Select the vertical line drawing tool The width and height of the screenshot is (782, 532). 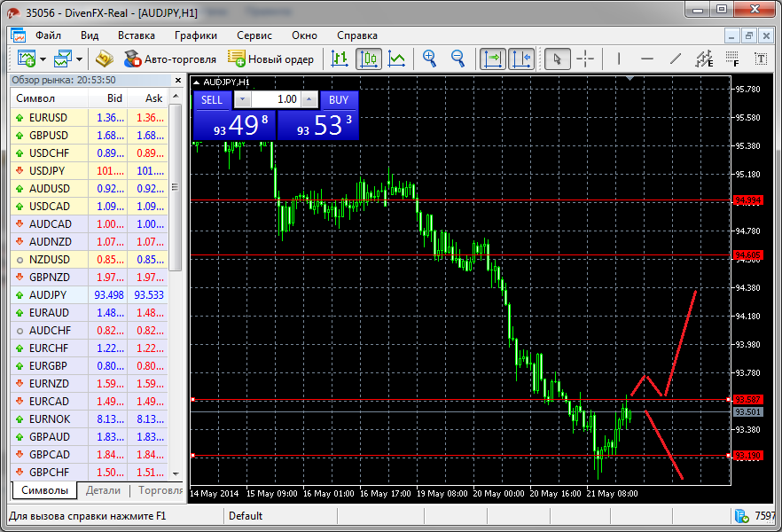[x=619, y=59]
